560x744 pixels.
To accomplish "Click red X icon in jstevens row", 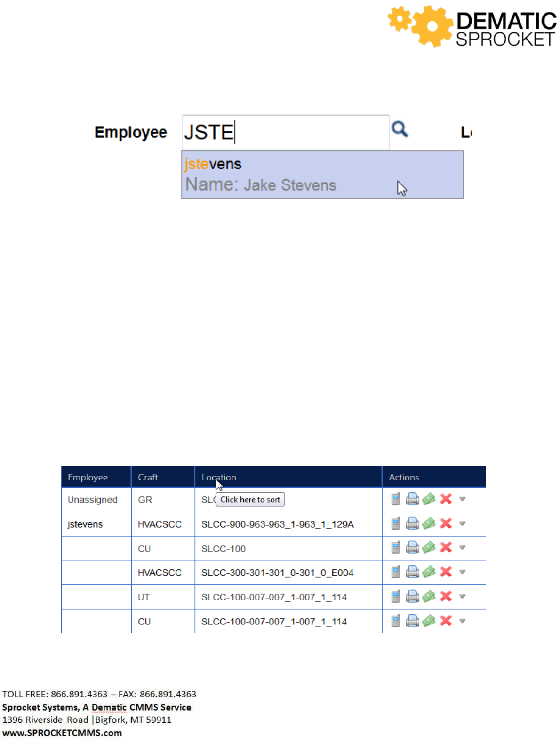I will tap(446, 523).
